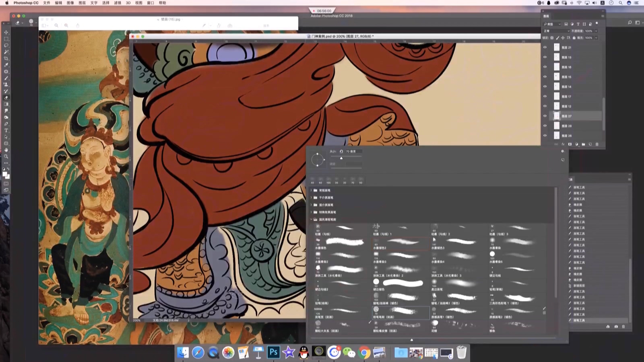Open the 图像 menu
This screenshot has height=362, width=644.
point(70,3)
